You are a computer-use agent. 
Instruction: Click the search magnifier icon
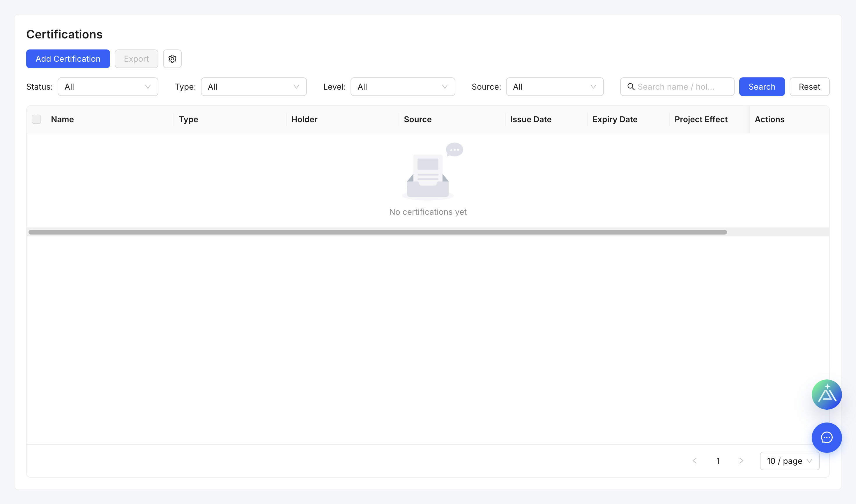point(631,87)
